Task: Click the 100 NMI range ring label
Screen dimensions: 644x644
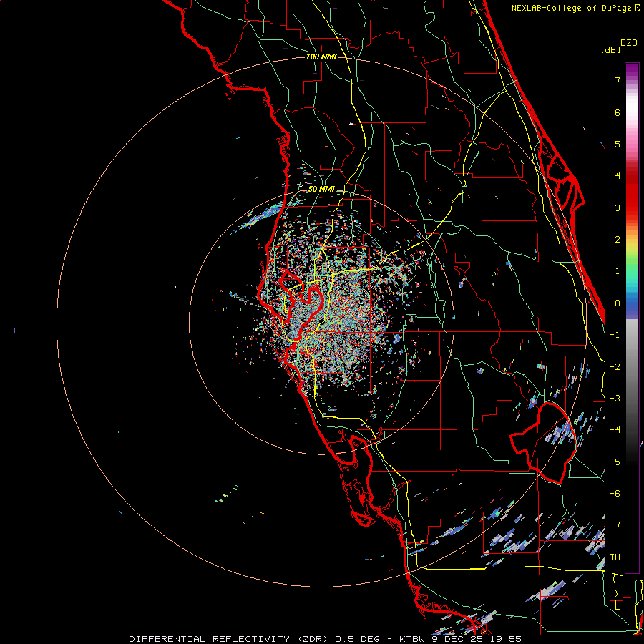Action: point(321,57)
